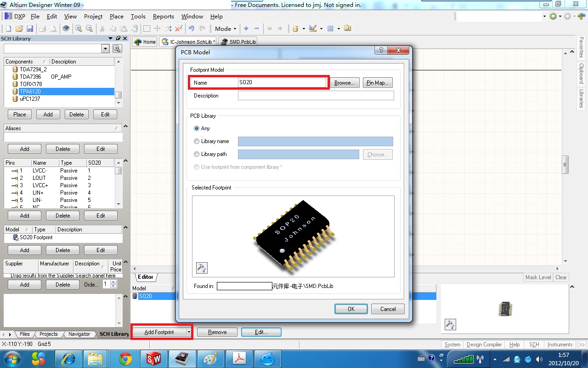
Task: Click the Save disk icon in toolbar
Action: pos(29,29)
